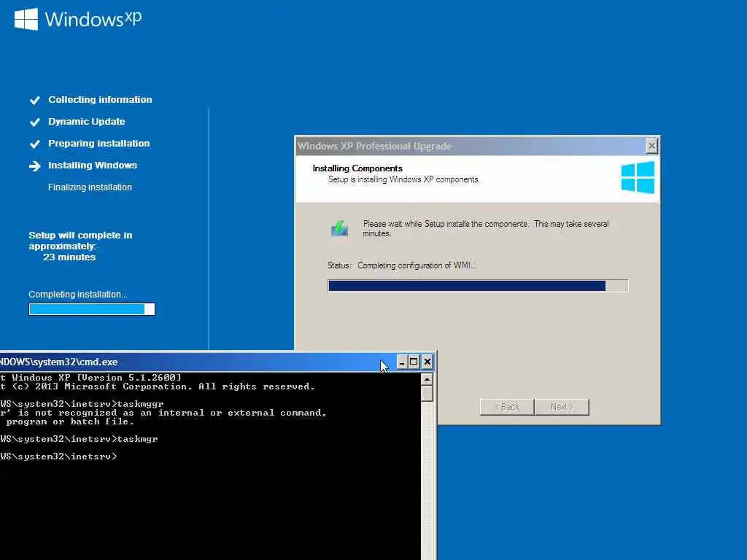This screenshot has height=560, width=747.
Task: Click the 'Windows XP [Version 5.1.2600]' line in cmd
Action: tap(90, 378)
